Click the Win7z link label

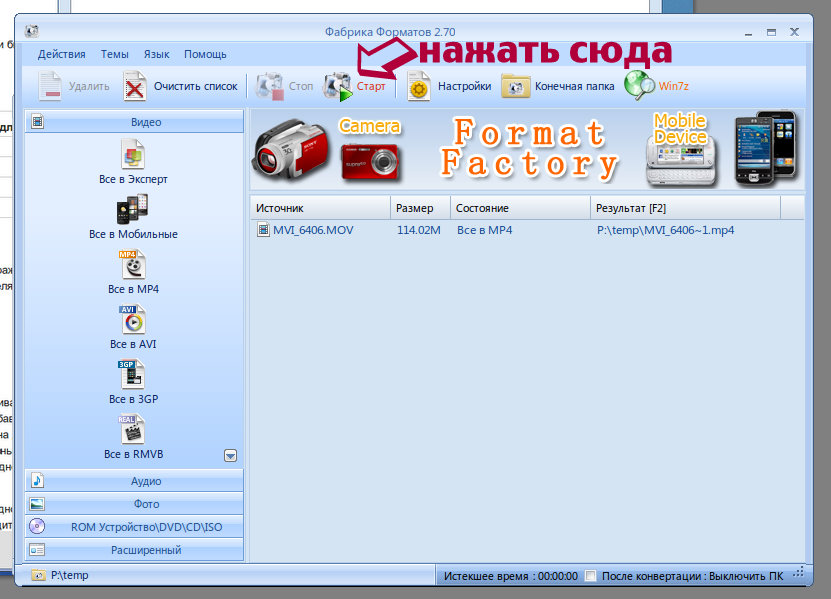point(674,86)
